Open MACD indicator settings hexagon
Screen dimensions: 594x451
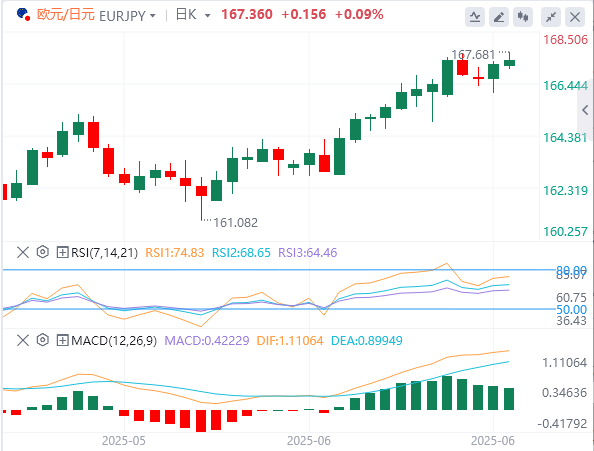pos(43,340)
